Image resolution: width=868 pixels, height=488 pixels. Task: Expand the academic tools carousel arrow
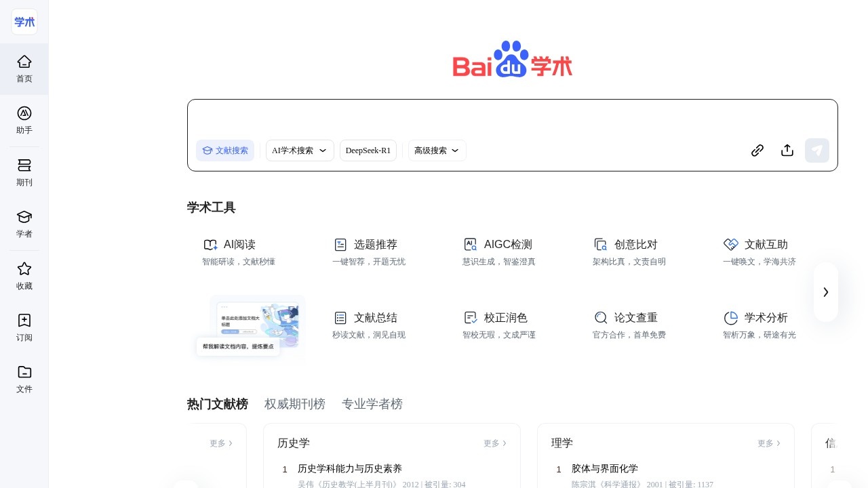[x=826, y=292]
